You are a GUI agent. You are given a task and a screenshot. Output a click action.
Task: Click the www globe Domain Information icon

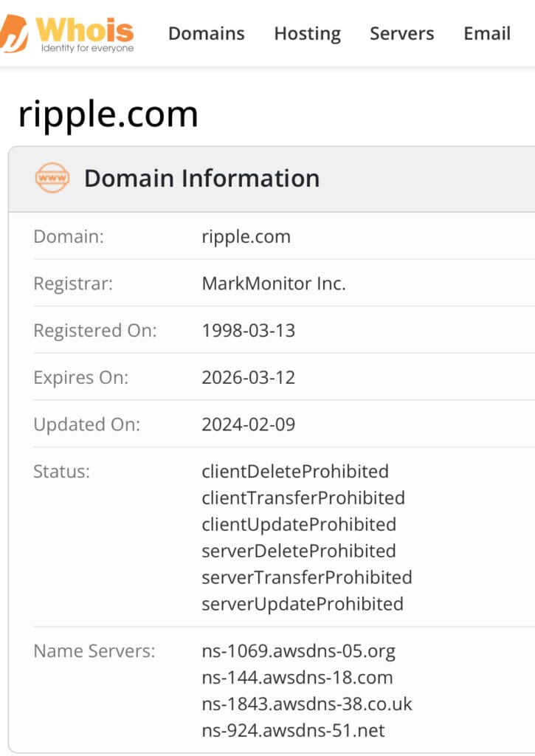(x=52, y=177)
